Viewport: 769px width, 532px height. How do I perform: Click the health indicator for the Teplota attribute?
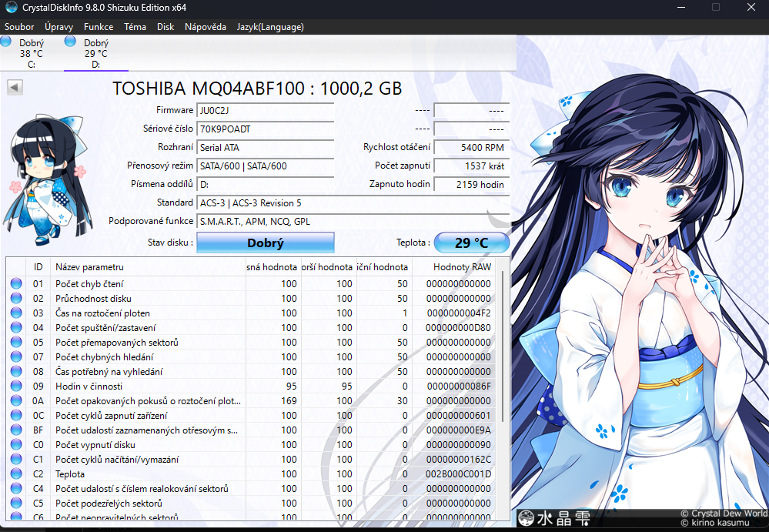coord(16,474)
